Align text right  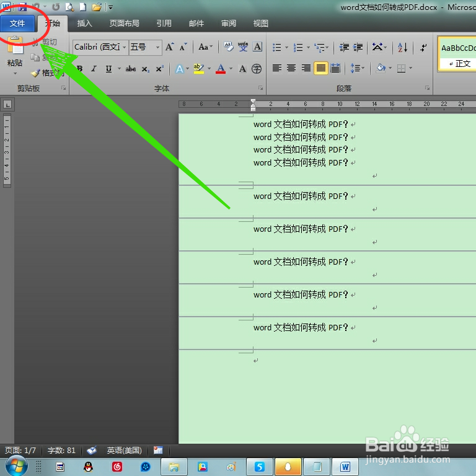306,68
